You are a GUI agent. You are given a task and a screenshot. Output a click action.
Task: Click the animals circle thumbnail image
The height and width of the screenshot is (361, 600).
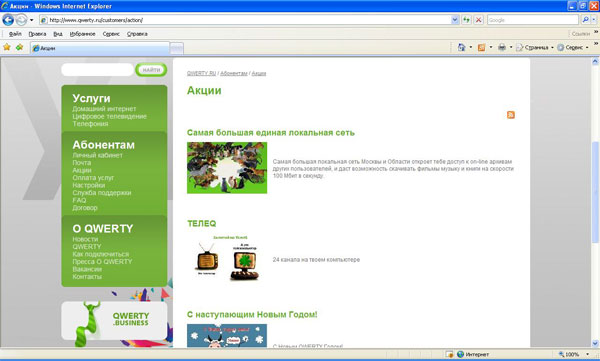tap(227, 168)
